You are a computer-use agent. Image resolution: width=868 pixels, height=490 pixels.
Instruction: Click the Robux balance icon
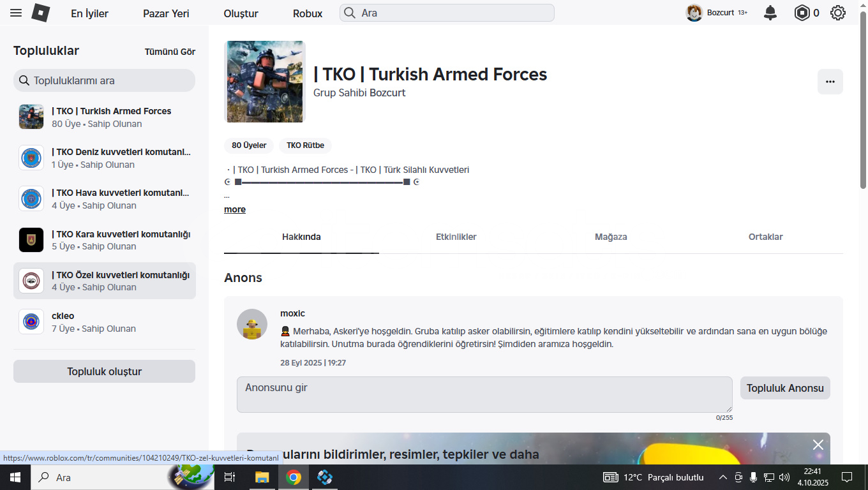(802, 13)
